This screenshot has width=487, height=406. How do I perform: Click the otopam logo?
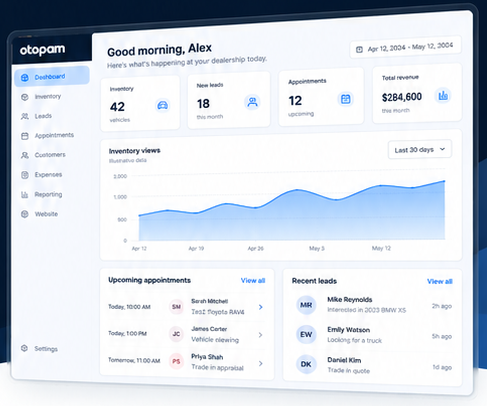point(42,50)
